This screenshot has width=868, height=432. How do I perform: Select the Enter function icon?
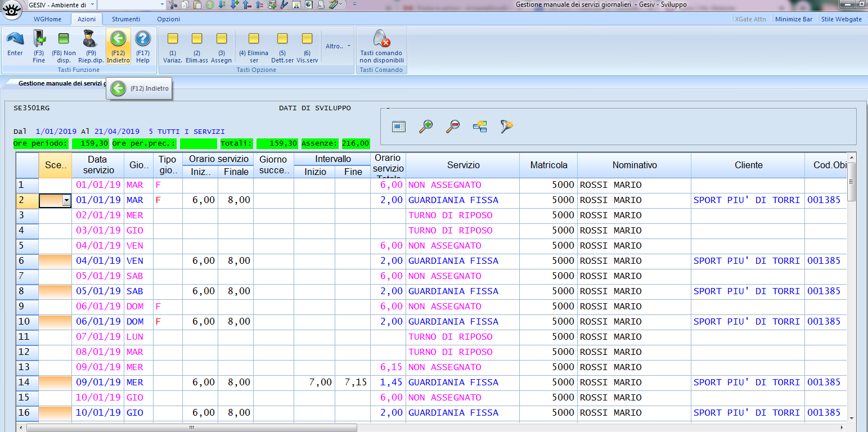[15, 45]
